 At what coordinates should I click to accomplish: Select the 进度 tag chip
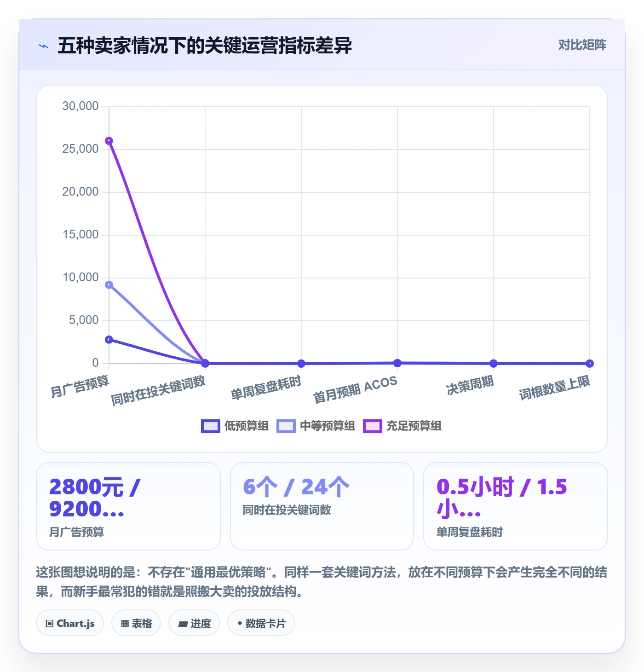click(194, 623)
